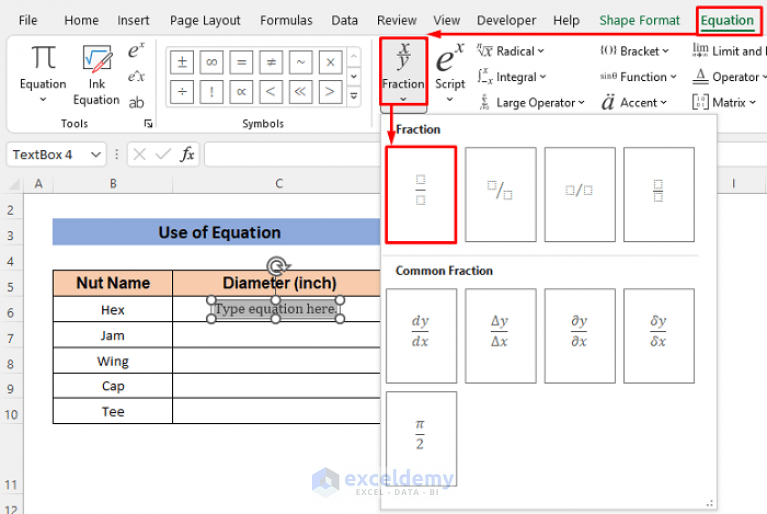Insert the equals symbol
The height and width of the screenshot is (514, 767).
point(241,62)
